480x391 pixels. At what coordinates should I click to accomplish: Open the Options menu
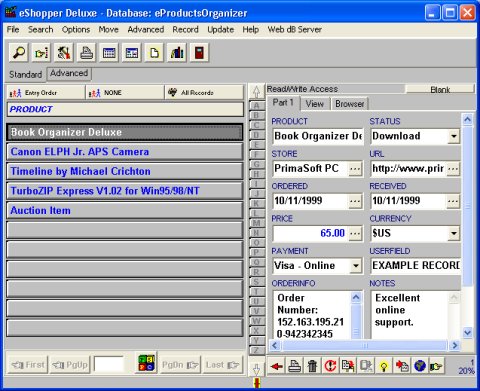76,30
